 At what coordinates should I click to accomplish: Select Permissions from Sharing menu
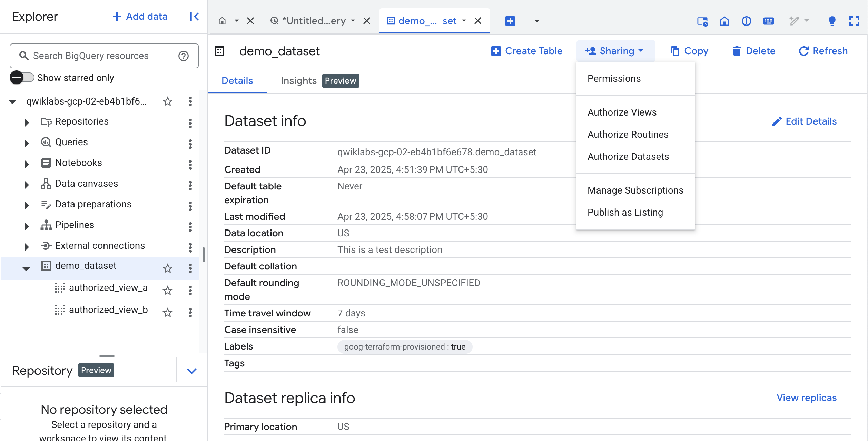coord(635,79)
